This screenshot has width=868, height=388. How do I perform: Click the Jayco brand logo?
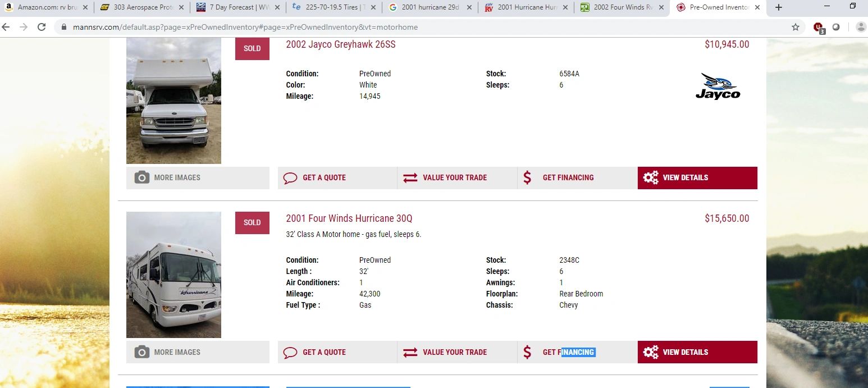point(718,86)
